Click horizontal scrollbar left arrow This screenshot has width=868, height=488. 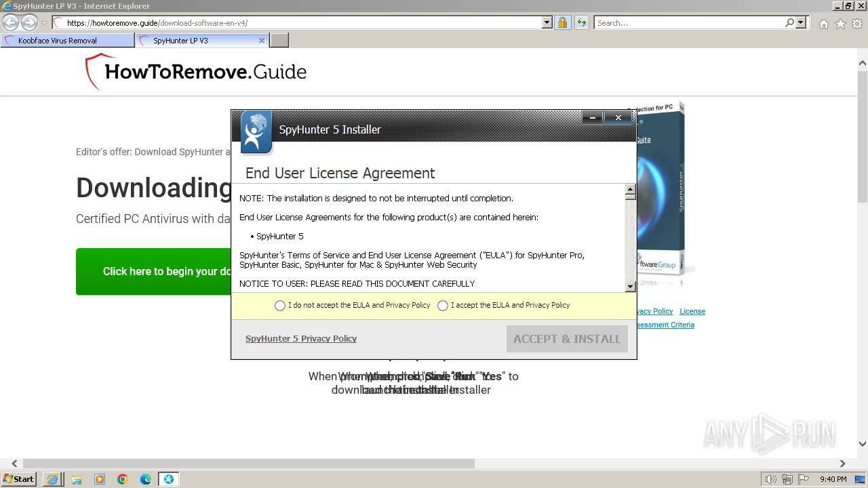click(15, 464)
